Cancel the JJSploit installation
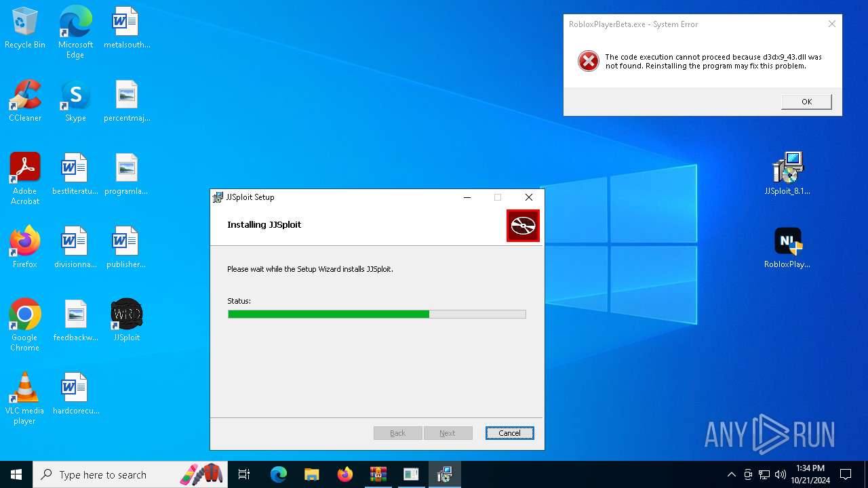This screenshot has height=488, width=868. 509,433
